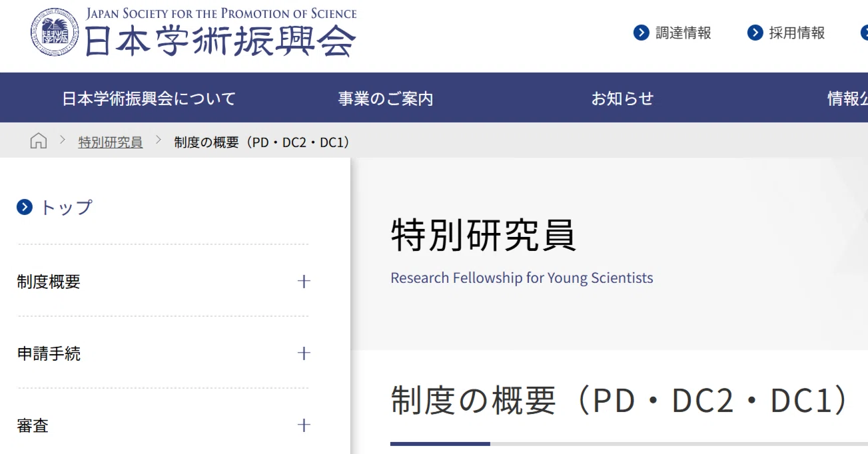The image size is (868, 454).
Task: Click the arrow icon beside 調達情報
Action: tap(641, 33)
